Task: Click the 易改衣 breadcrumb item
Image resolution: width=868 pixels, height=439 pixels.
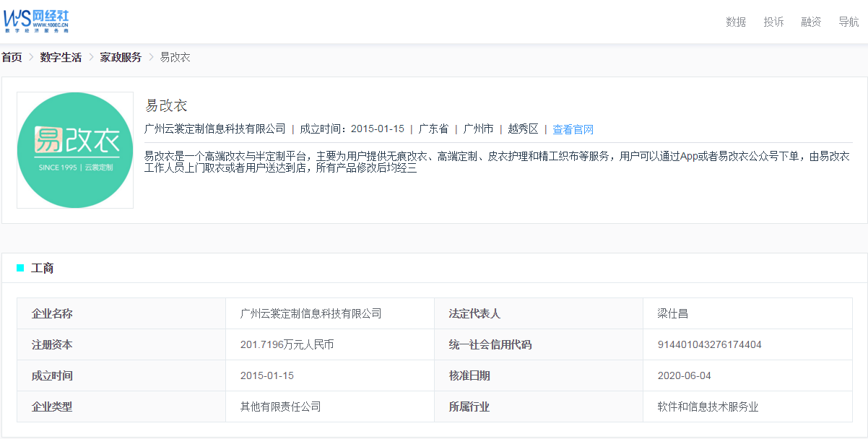Action: tap(175, 57)
